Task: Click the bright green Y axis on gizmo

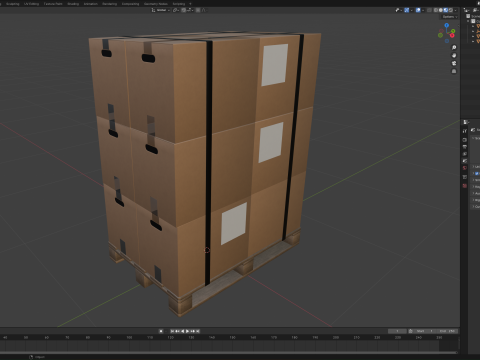Action: (x=453, y=31)
